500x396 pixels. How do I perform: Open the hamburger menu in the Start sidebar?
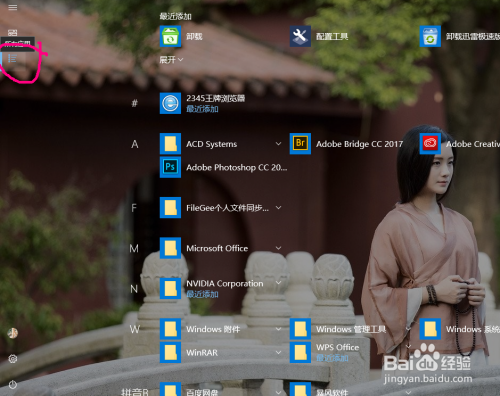pos(13,7)
